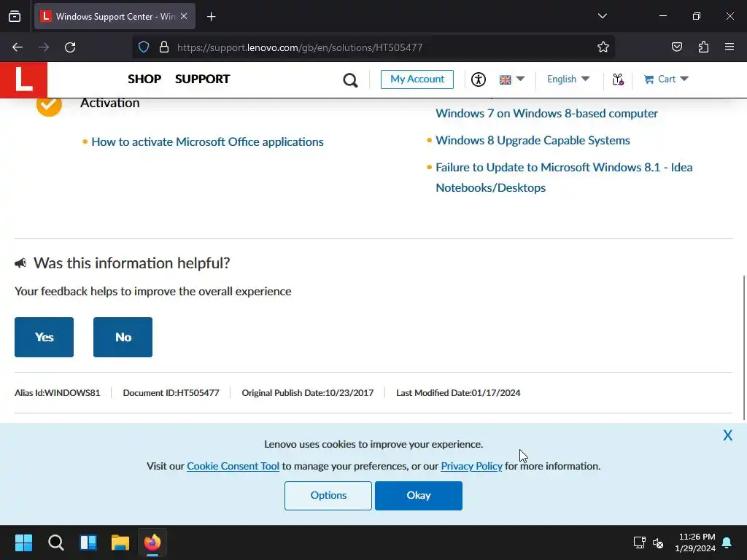The width and height of the screenshot is (747, 560).
Task: Click the Lenovo logo in the site header
Action: (23, 79)
